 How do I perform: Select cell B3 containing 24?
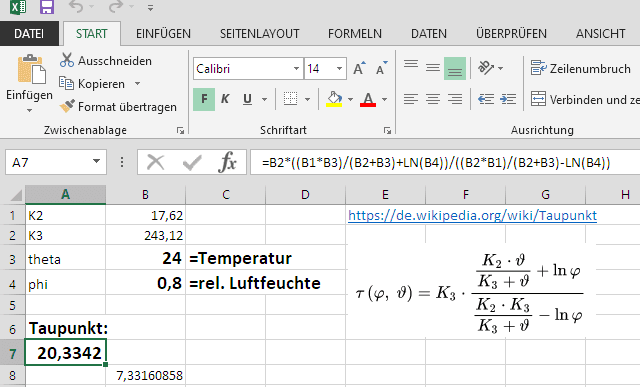145,258
